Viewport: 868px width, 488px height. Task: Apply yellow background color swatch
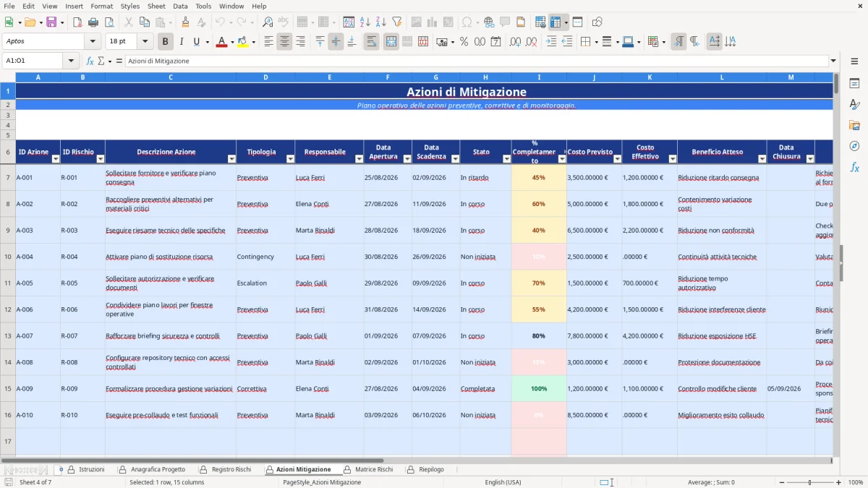pyautogui.click(x=242, y=42)
